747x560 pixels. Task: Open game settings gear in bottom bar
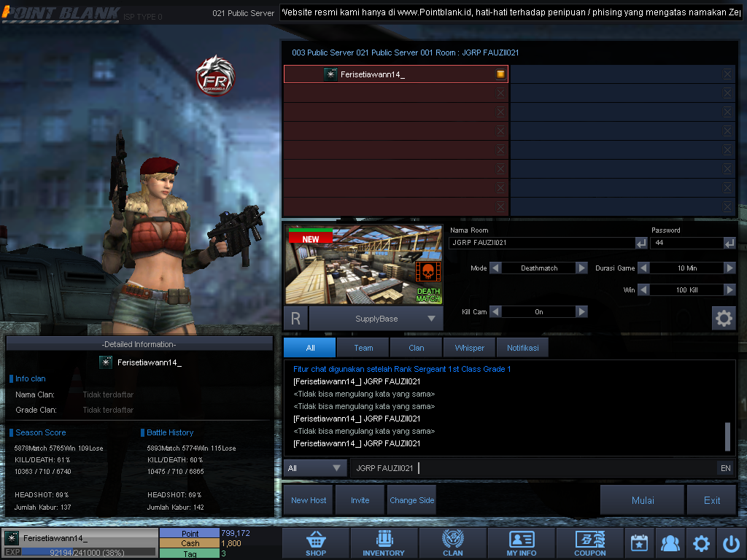tap(701, 543)
